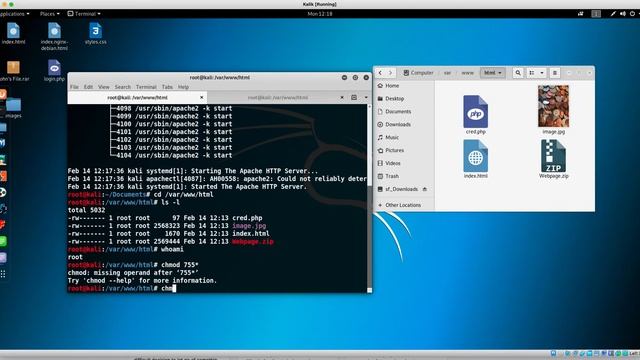Open the terminal Tabs menu

tap(167, 87)
